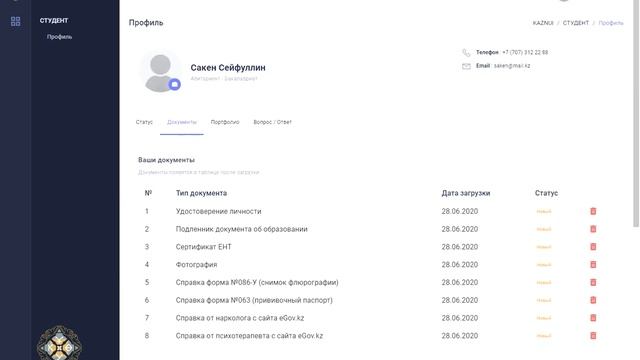Click row Сертификат ЕНТ
This screenshot has height=360, width=640.
tap(371, 247)
